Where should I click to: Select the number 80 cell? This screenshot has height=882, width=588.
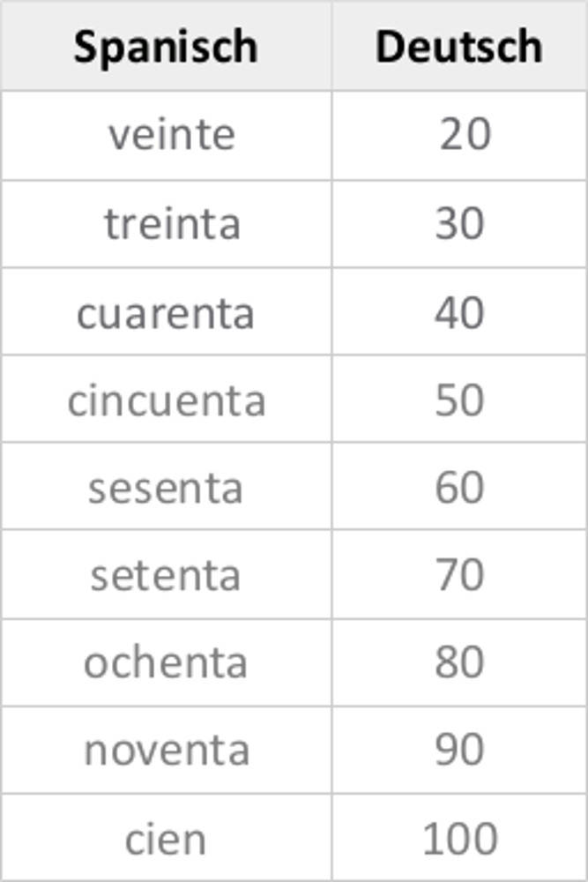(459, 662)
